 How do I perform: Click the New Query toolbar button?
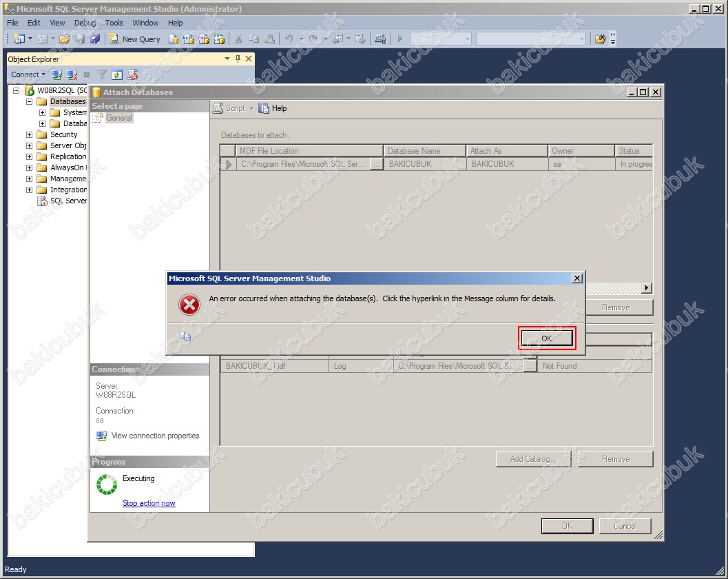click(135, 39)
